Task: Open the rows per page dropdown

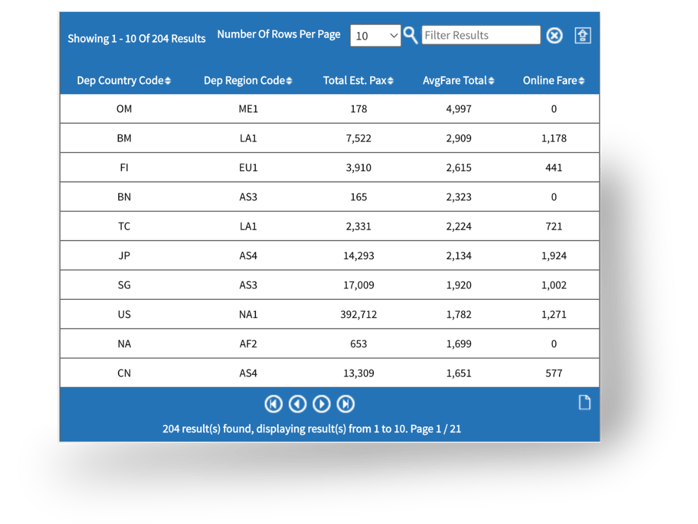Action: point(375,35)
